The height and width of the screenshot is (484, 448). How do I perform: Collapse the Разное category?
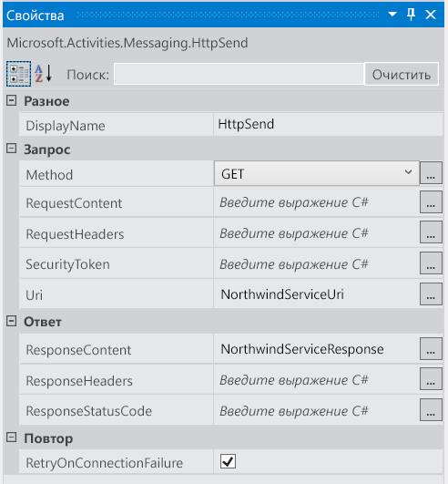[x=12, y=100]
